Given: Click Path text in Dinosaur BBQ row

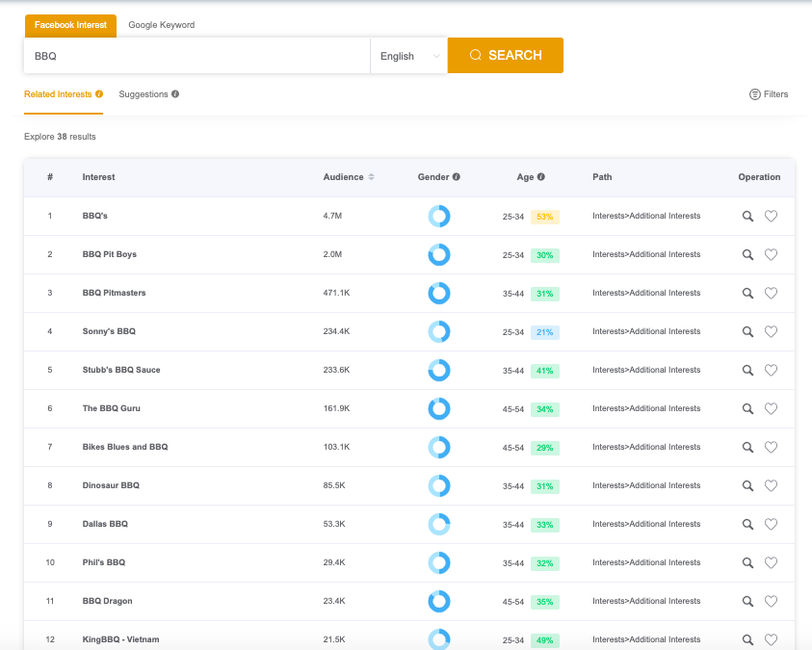Looking at the screenshot, I should (646, 485).
